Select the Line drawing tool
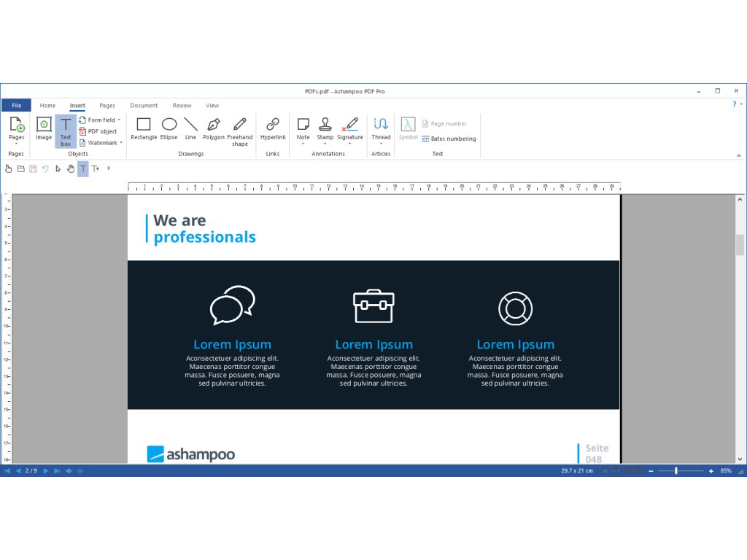The image size is (747, 560). tap(190, 128)
